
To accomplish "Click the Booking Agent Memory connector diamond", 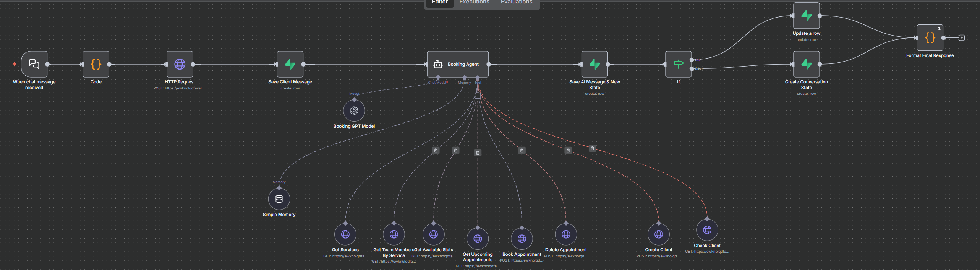I will point(465,78).
